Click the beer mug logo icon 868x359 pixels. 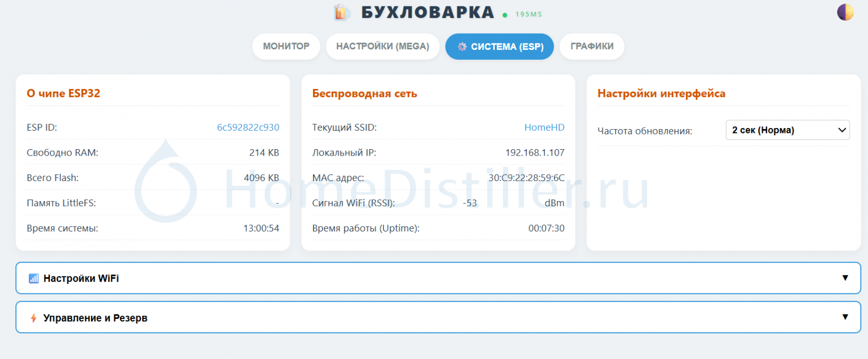(341, 12)
